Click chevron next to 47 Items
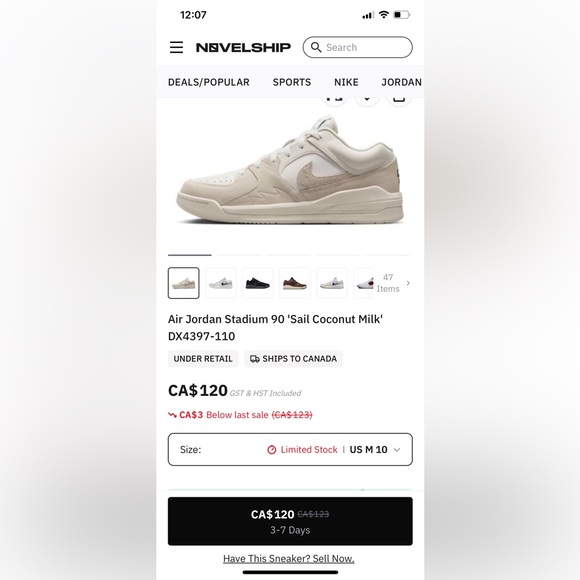This screenshot has width=580, height=580. click(x=408, y=283)
